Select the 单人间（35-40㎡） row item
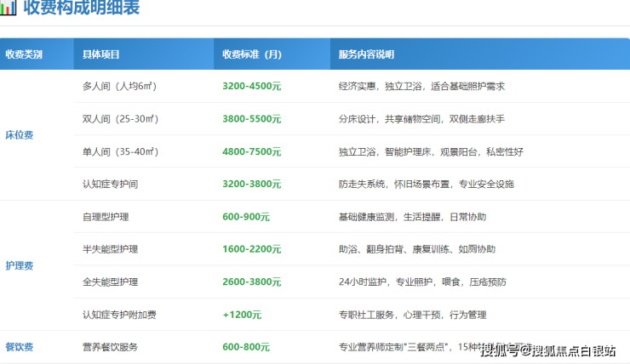Screen dimensions: 630x364 (119, 151)
